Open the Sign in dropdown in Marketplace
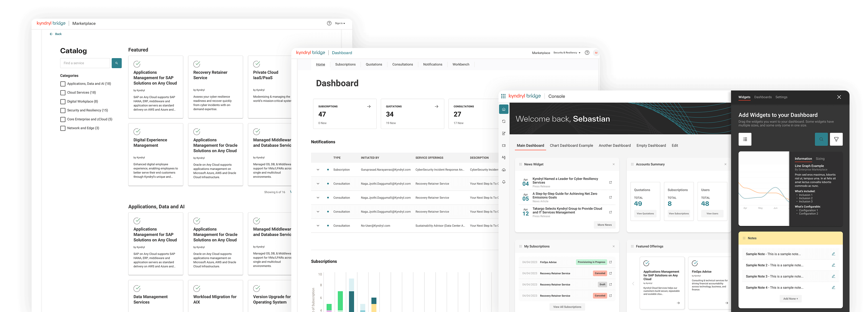 coord(340,23)
